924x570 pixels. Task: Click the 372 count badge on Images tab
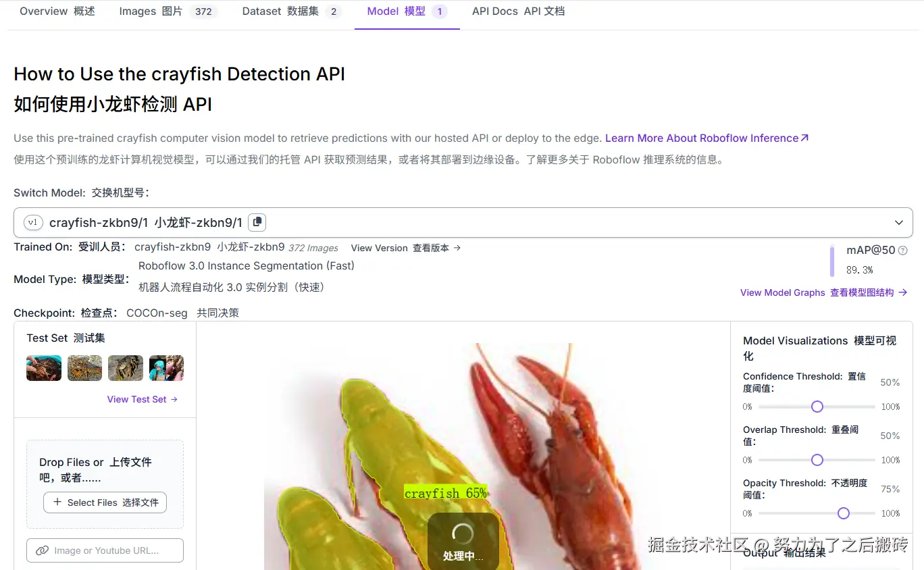point(203,11)
